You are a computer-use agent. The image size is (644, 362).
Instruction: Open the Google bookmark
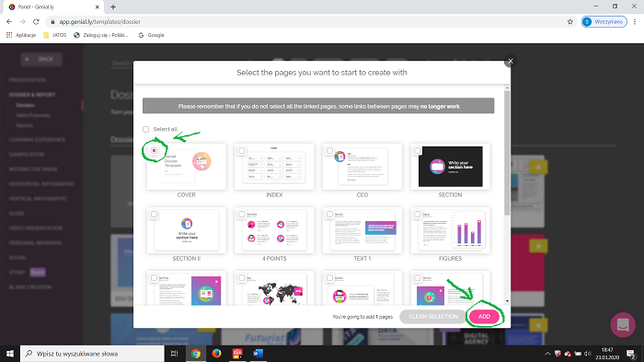click(x=151, y=35)
